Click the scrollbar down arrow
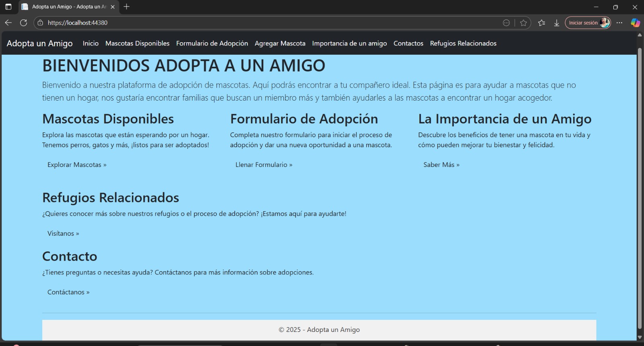Viewport: 644px width, 346px height. tap(640, 337)
